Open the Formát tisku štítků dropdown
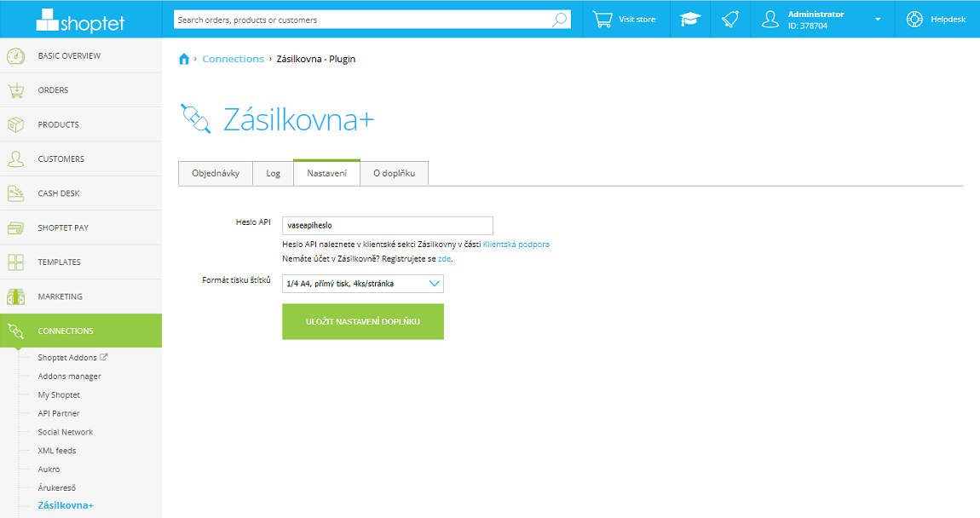The width and height of the screenshot is (980, 518). [363, 284]
